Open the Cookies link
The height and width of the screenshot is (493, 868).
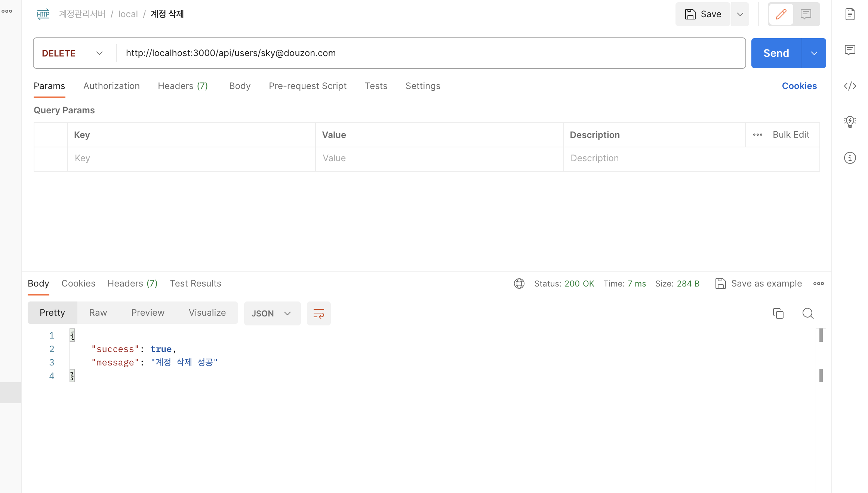799,86
